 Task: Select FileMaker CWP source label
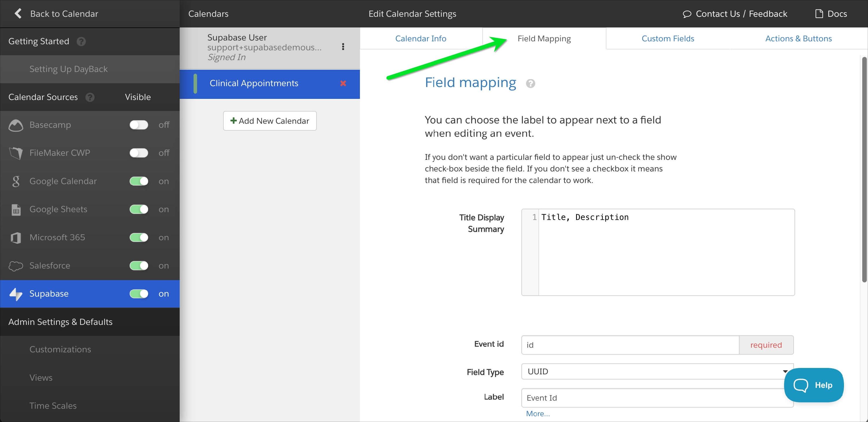60,153
